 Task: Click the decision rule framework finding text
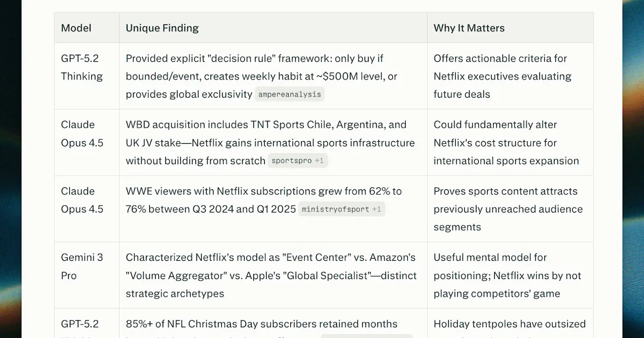(x=262, y=76)
